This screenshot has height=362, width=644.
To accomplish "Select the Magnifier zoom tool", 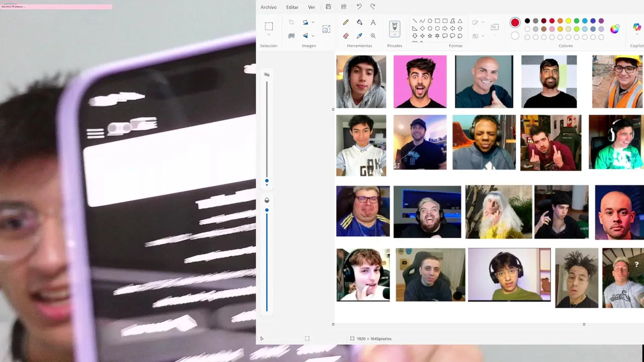I will click(373, 36).
